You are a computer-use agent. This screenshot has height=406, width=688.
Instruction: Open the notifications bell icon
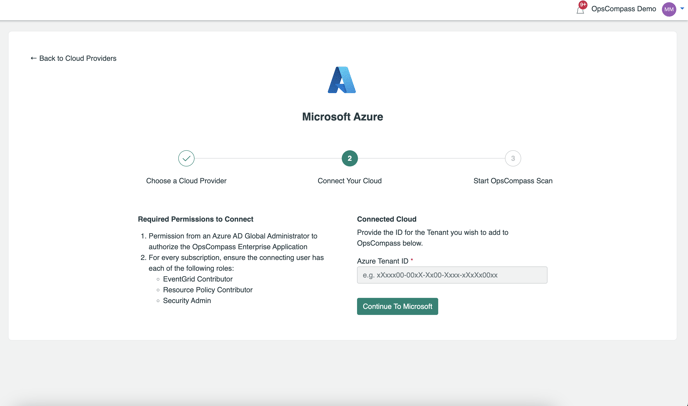(580, 9)
